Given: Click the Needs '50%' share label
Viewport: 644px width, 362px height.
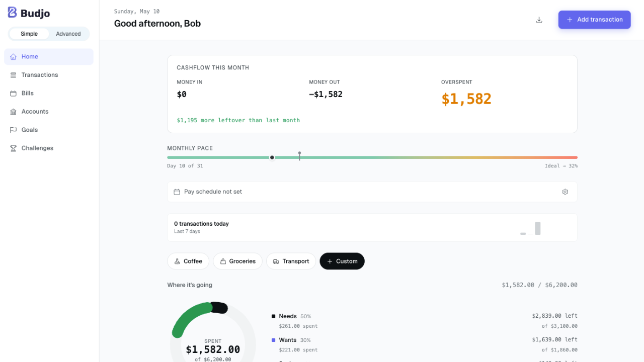Looking at the screenshot, I should coord(306,317).
